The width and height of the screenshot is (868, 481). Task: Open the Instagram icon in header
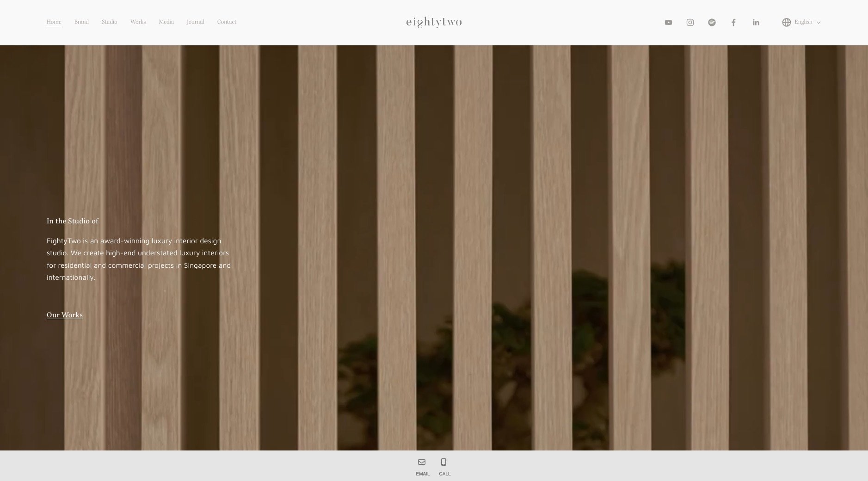[690, 22]
